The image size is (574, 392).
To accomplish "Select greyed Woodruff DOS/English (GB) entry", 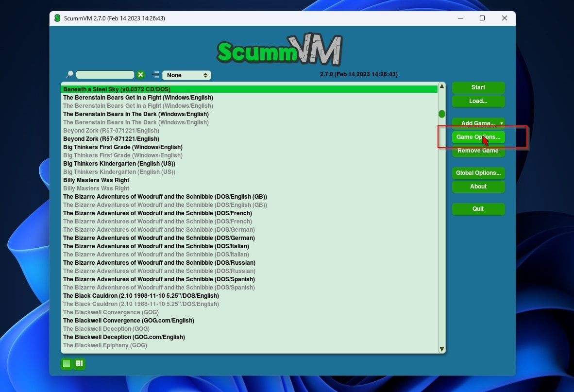I will point(249,205).
